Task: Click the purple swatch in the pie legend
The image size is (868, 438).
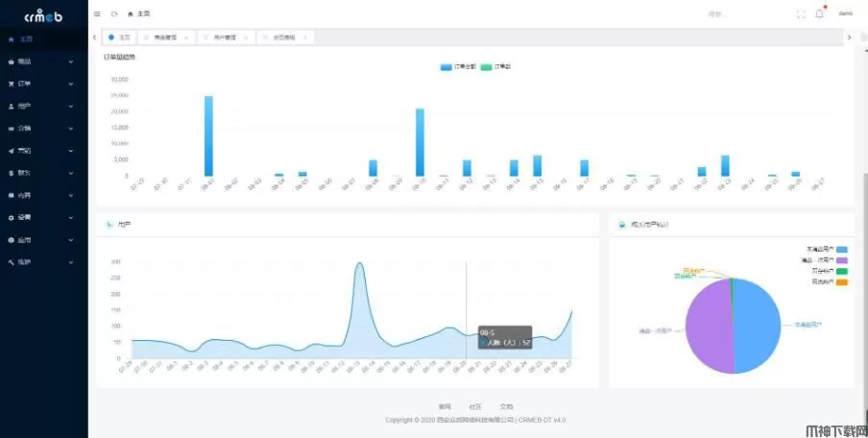Action: pyautogui.click(x=842, y=260)
